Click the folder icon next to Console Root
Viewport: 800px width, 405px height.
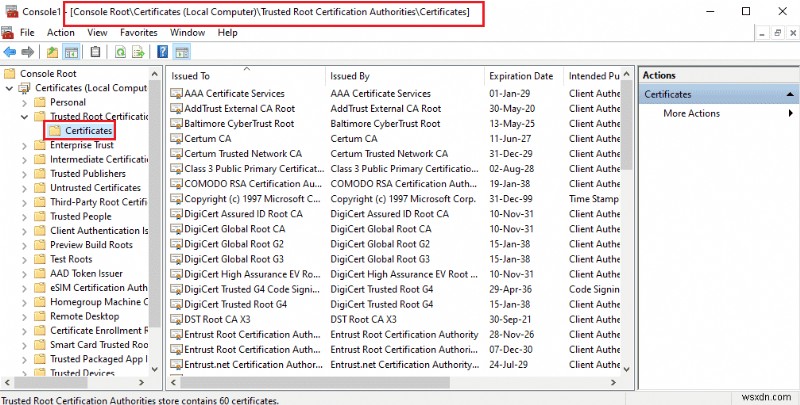pyautogui.click(x=9, y=74)
